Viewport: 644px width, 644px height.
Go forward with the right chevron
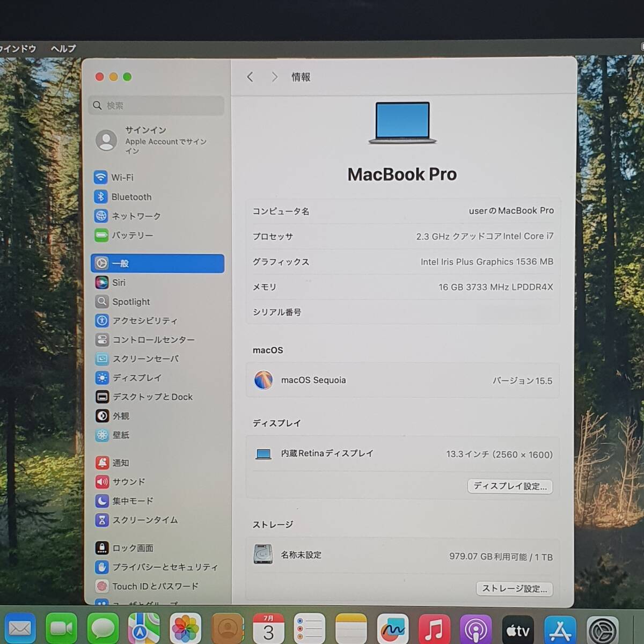point(274,77)
